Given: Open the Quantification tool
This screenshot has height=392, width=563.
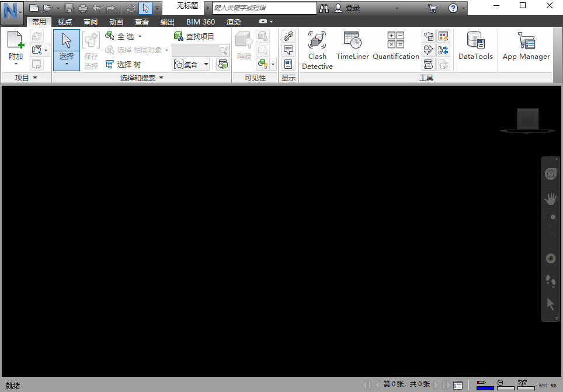Looking at the screenshot, I should tap(396, 45).
